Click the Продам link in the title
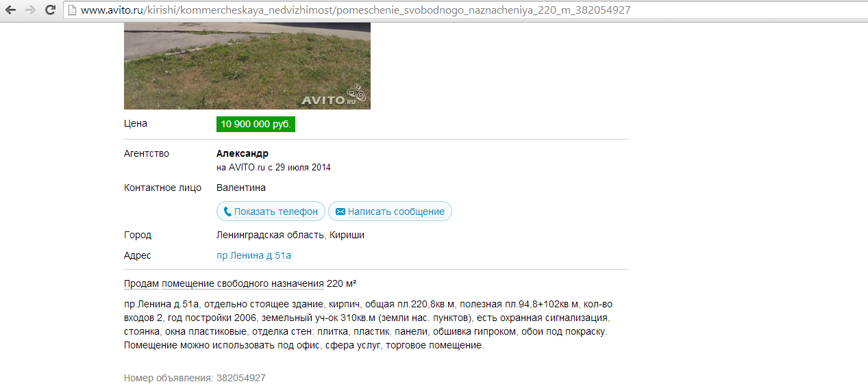 (141, 283)
